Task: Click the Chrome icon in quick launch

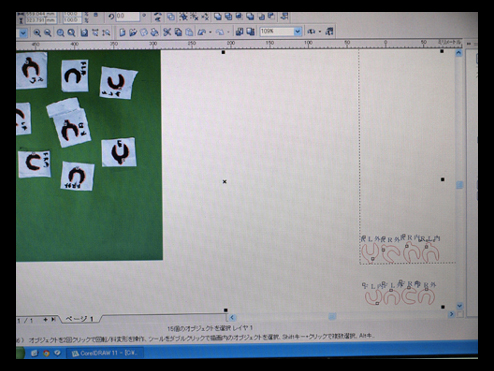Action: (x=46, y=353)
